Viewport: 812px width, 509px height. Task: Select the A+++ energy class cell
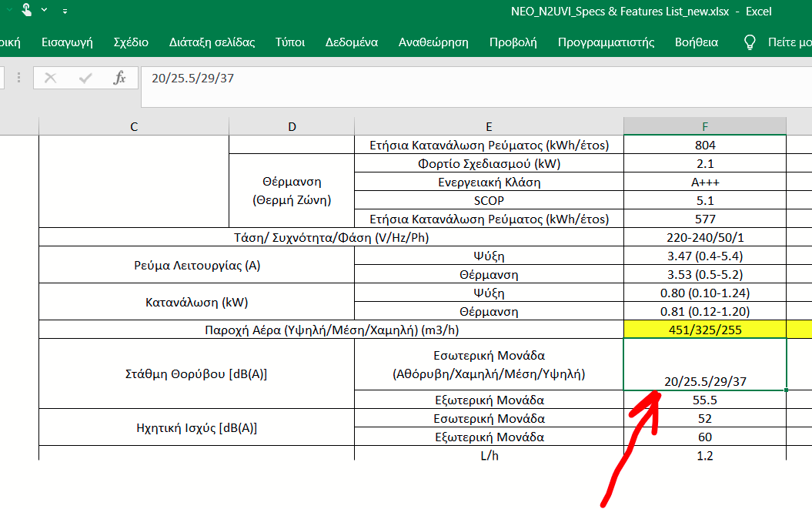pos(705,182)
